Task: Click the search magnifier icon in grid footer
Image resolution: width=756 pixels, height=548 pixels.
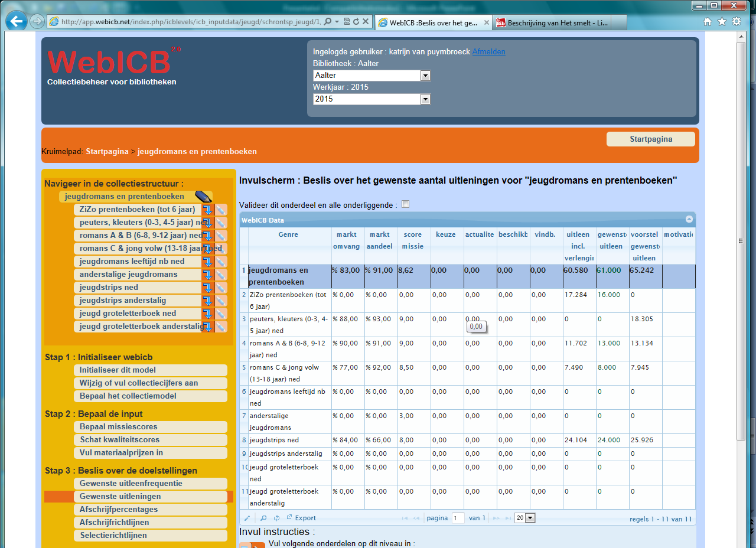Action: pos(264,518)
